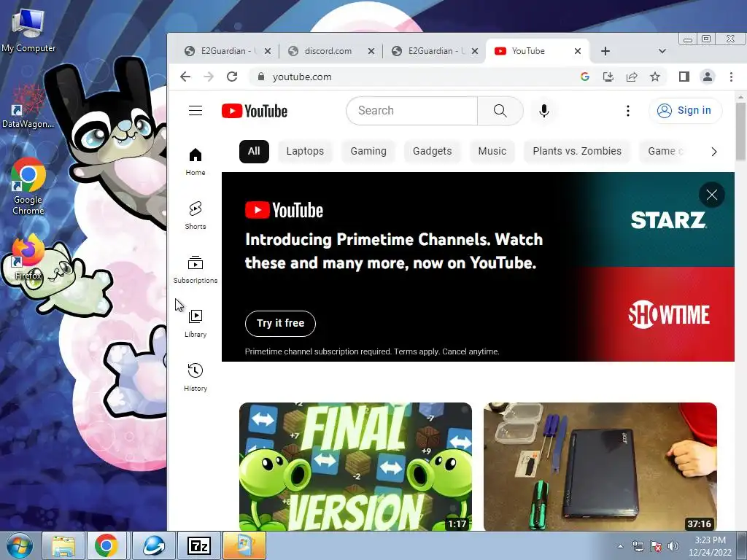Open new tab with plus button
Image resolution: width=747 pixels, height=560 pixels.
[605, 51]
